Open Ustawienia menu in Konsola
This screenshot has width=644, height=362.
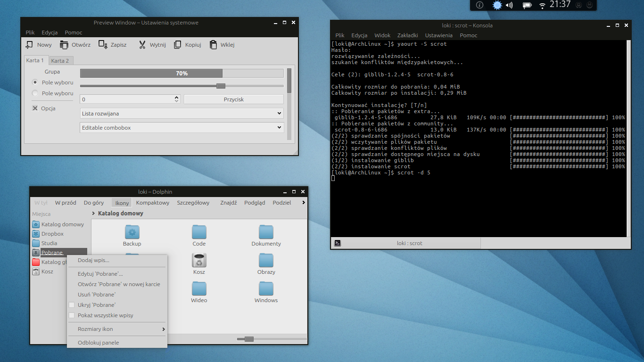438,35
